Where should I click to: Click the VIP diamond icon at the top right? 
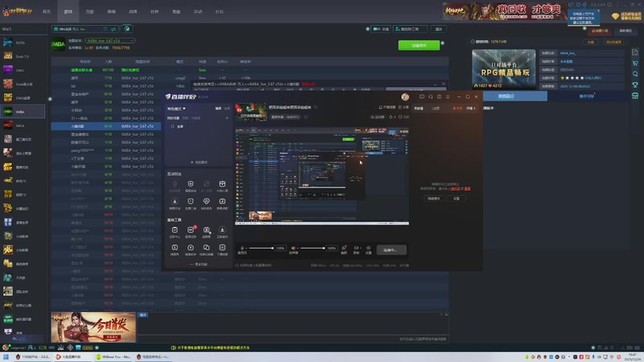[x=615, y=16]
